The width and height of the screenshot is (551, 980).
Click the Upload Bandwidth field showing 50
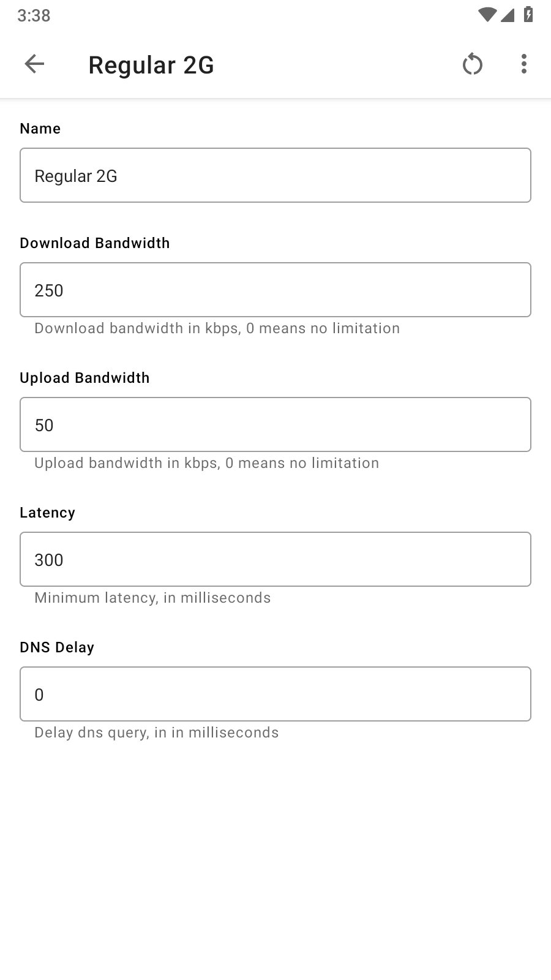[x=275, y=424]
